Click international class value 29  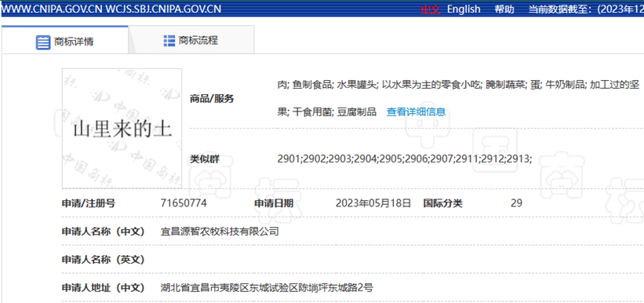pos(517,203)
